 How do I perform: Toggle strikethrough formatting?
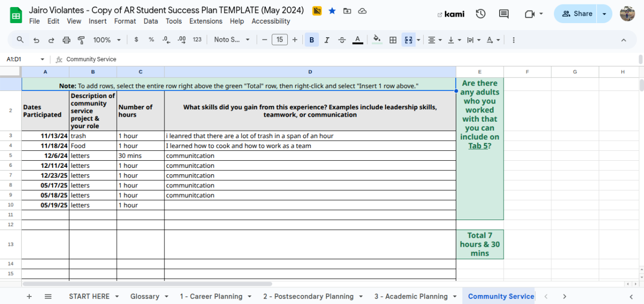342,40
